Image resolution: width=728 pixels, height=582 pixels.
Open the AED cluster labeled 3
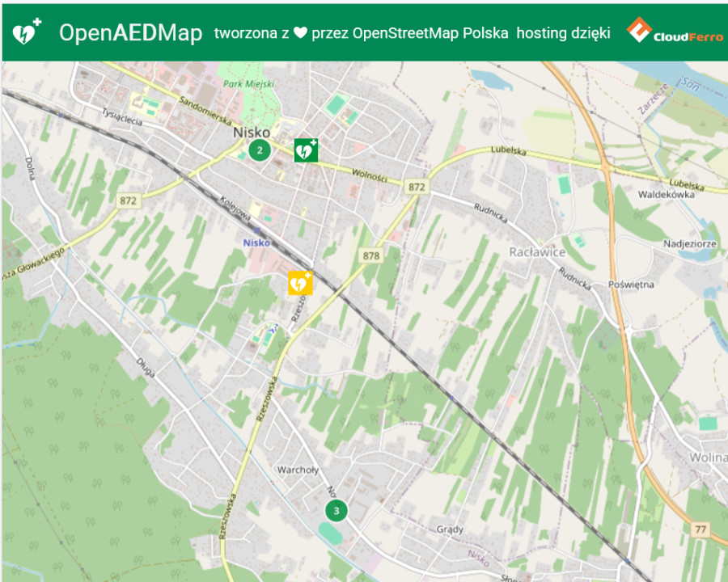pyautogui.click(x=336, y=510)
